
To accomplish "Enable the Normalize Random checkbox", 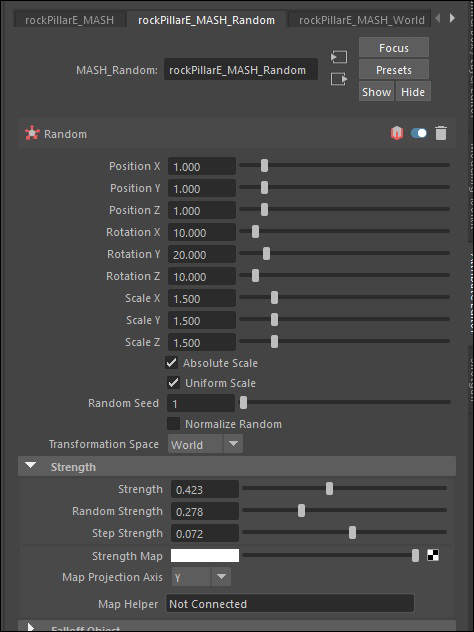I will [174, 424].
